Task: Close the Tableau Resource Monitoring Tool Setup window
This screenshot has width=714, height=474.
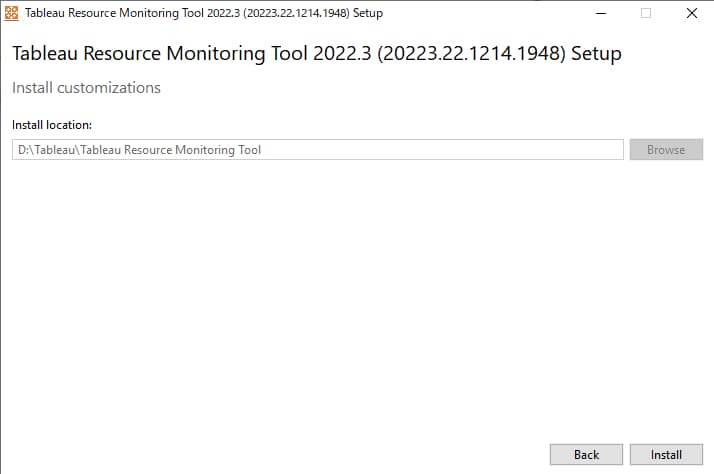Action: point(692,13)
